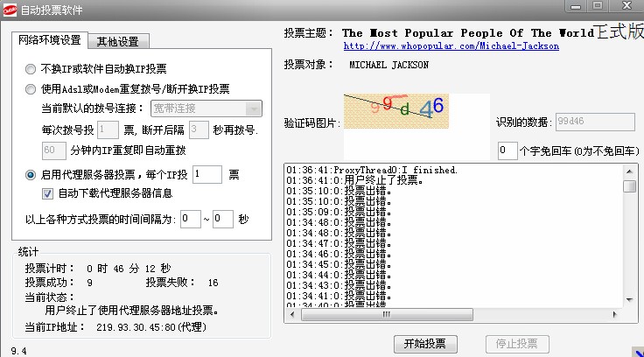Switch to the 其他设置 tab

pyautogui.click(x=122, y=41)
